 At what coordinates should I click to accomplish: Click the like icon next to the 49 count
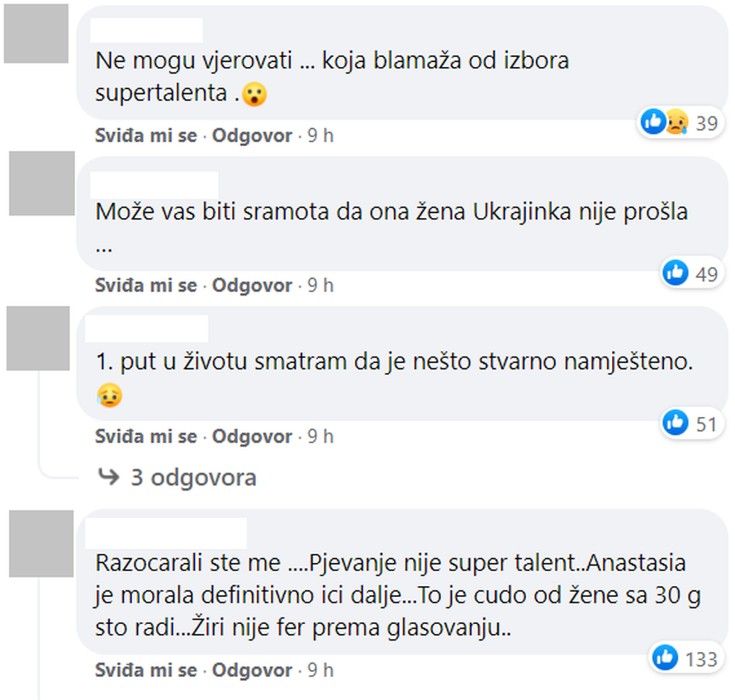pos(676,273)
